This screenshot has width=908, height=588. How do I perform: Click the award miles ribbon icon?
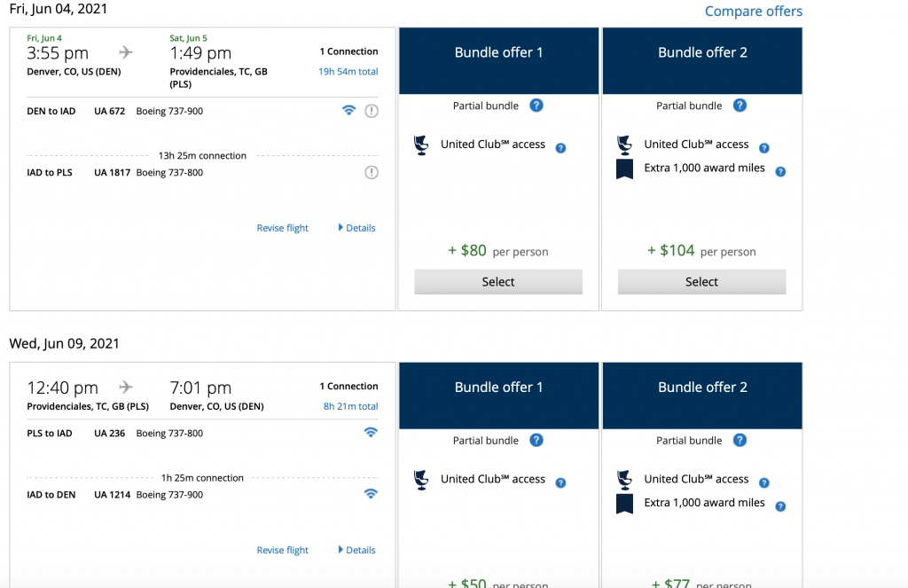pos(624,168)
